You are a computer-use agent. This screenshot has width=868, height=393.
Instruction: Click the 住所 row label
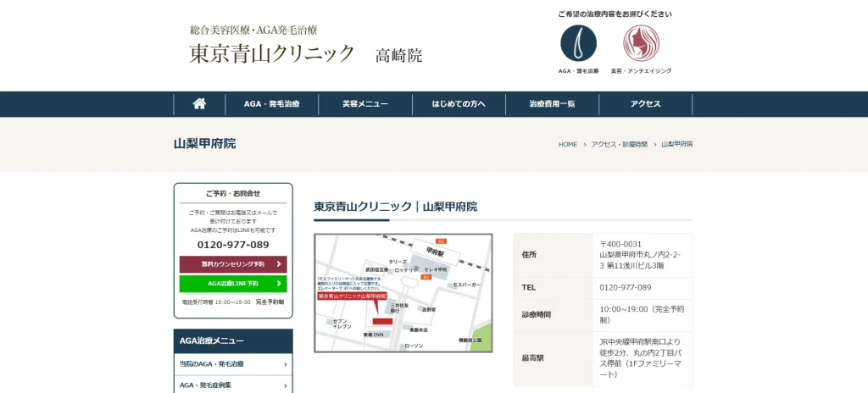pos(529,255)
